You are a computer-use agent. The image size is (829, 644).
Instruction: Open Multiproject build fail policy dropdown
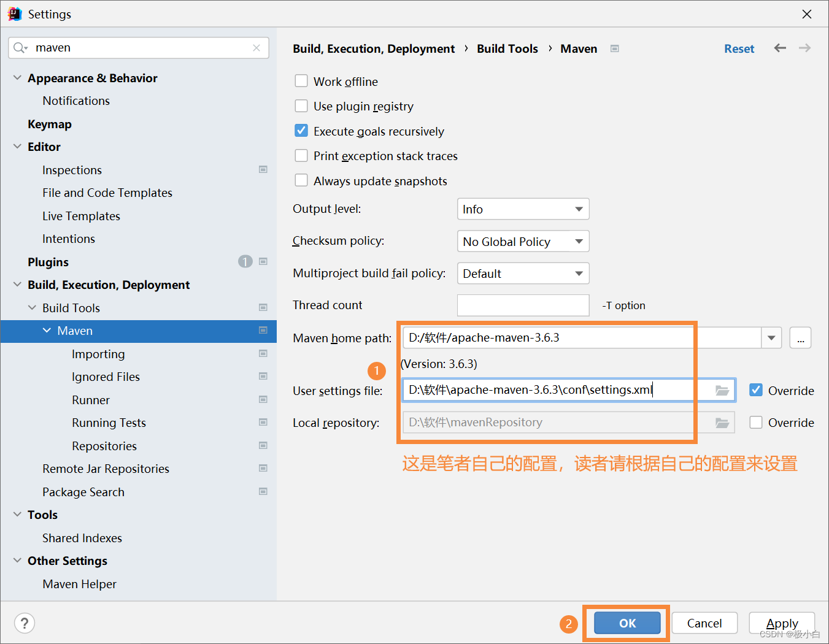[x=523, y=274]
